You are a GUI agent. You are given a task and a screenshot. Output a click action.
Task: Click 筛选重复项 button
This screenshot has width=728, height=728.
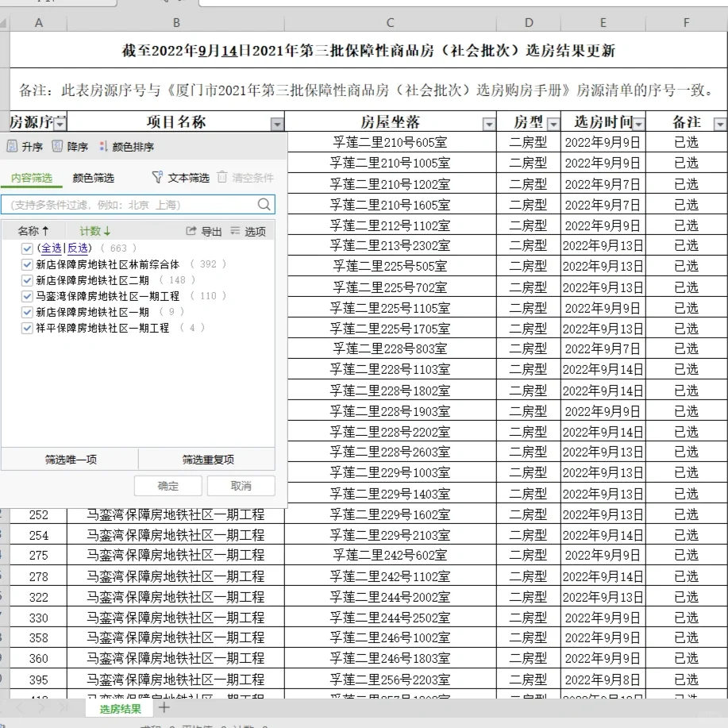click(x=207, y=460)
